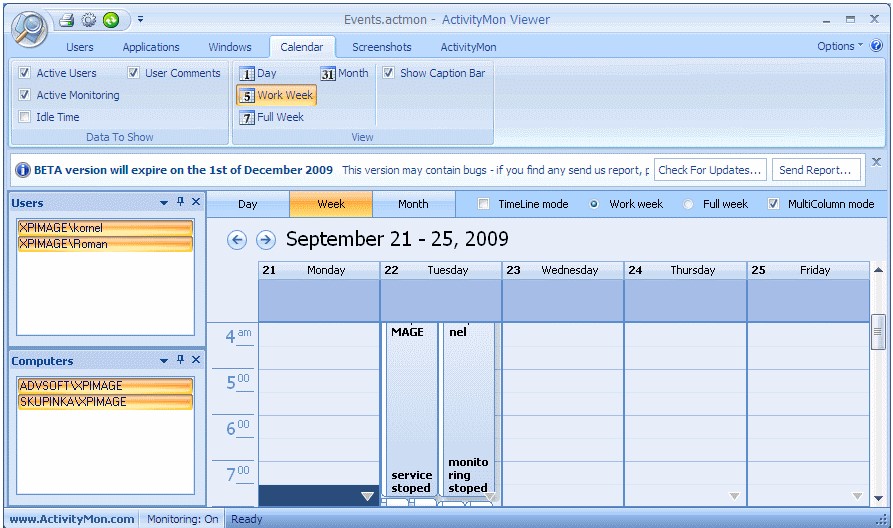This screenshot has width=893, height=528.
Task: Switch calendar to Month button
Action: (413, 204)
